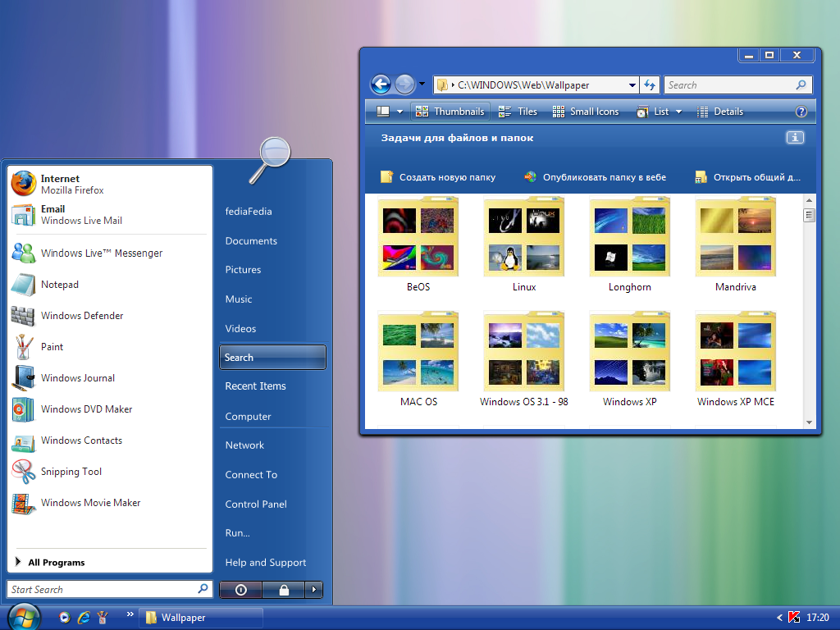Open Explorer help question mark icon
This screenshot has width=840, height=630.
801,112
